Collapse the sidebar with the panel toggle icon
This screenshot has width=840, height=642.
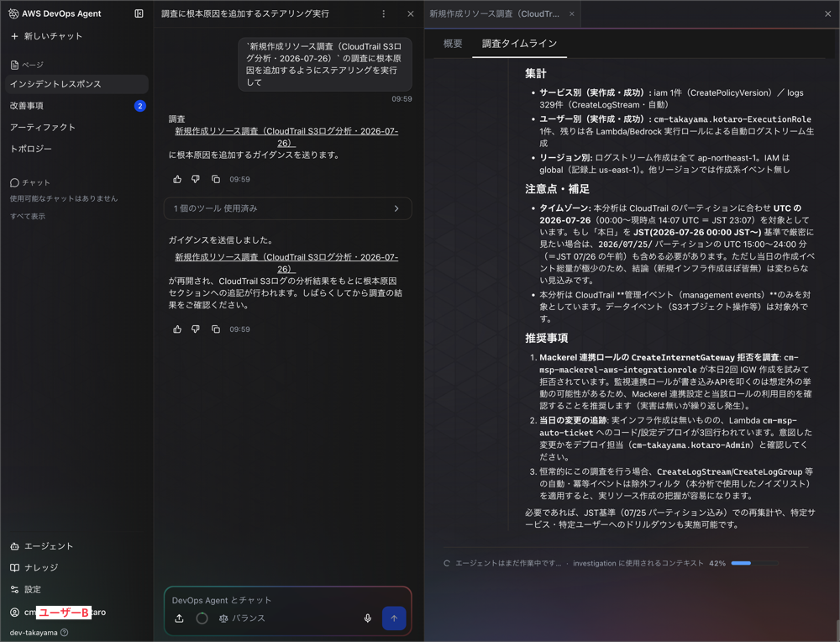tap(139, 13)
